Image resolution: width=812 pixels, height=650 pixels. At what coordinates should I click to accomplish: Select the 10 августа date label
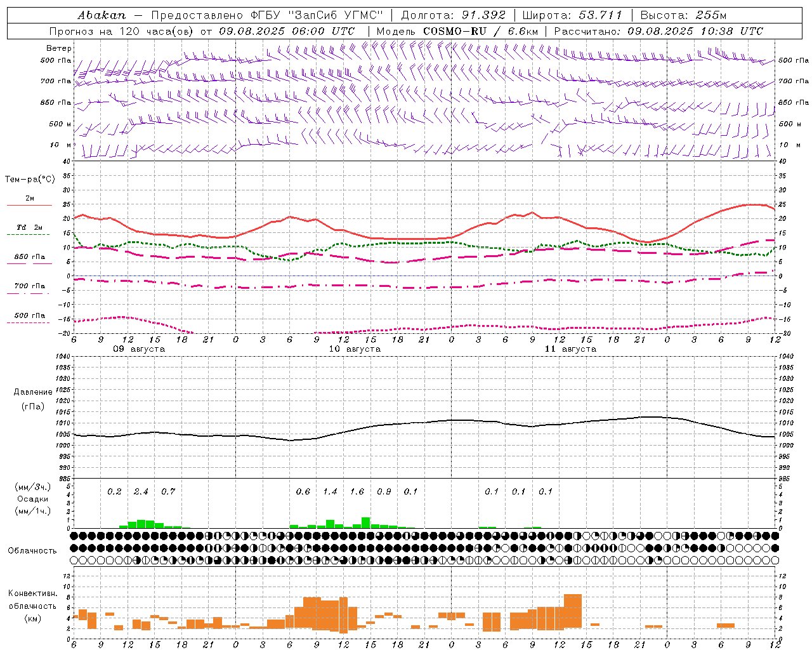point(355,349)
